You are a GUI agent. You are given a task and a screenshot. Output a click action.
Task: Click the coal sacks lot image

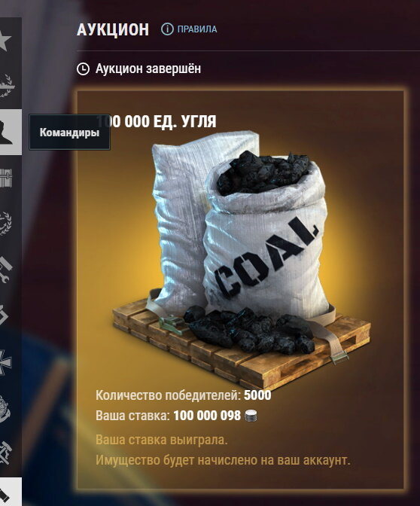point(242,258)
